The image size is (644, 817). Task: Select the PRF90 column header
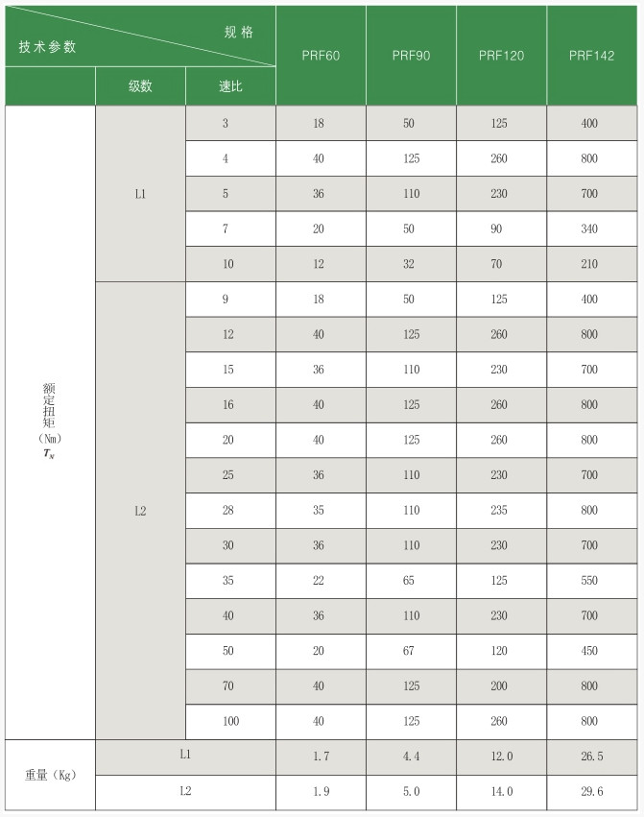pyautogui.click(x=411, y=56)
